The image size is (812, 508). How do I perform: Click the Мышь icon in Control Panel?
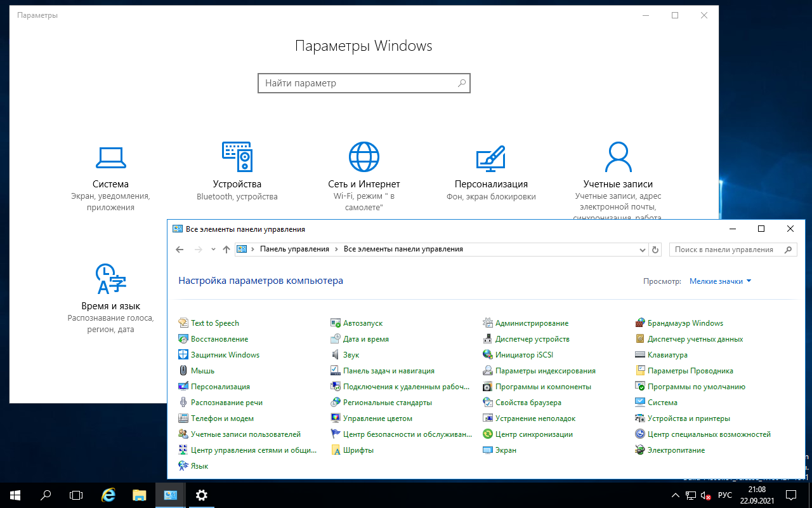pos(183,371)
